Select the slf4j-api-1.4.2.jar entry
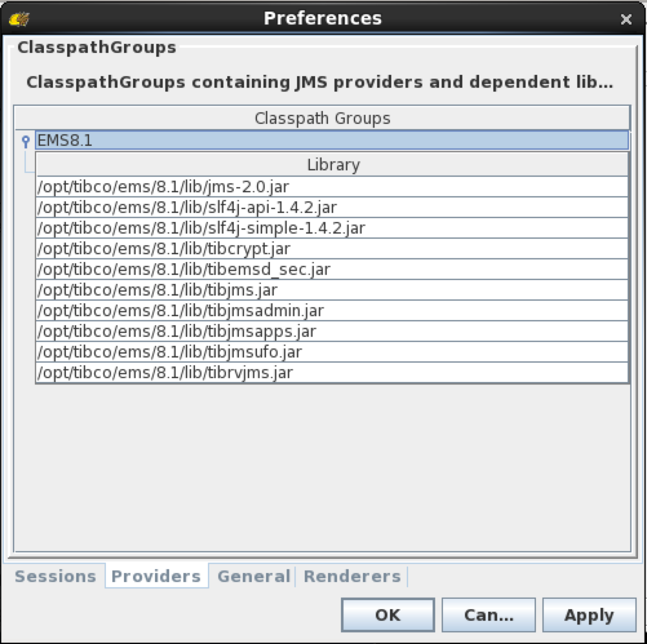Viewport: 647px width, 644px height. (x=332, y=207)
